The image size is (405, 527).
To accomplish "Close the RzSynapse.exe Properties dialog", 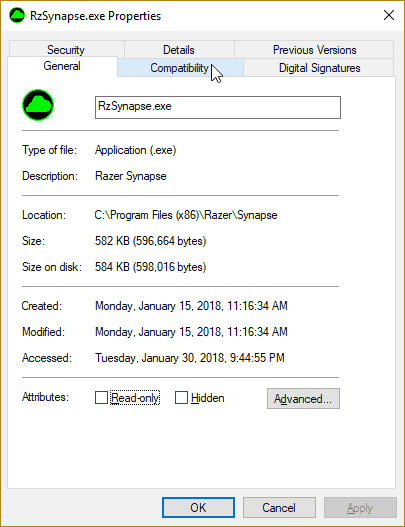I will (x=389, y=15).
